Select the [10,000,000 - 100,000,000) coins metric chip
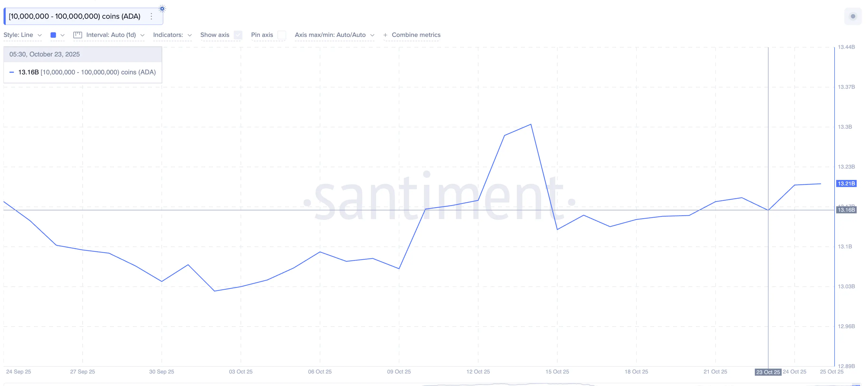Screen dimensions: 868x386 [74, 16]
